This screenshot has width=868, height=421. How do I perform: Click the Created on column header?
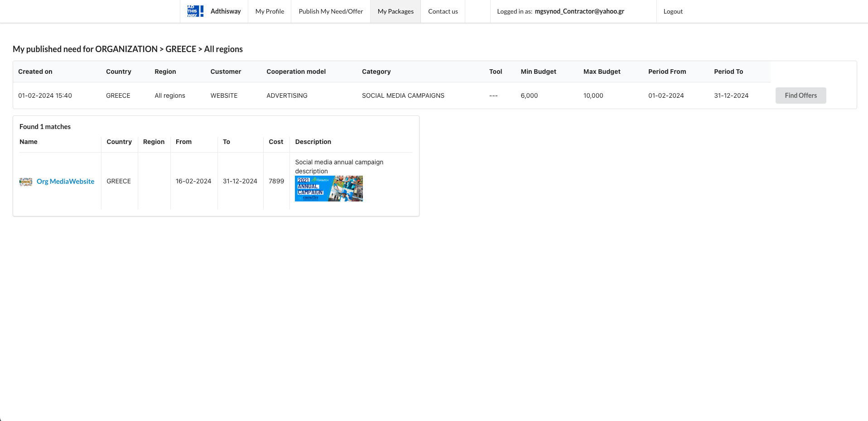click(x=35, y=72)
